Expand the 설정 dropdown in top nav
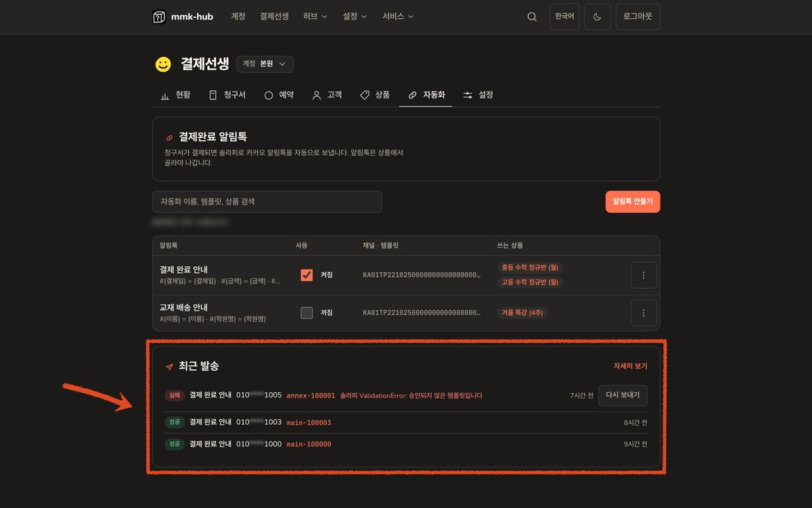 pyautogui.click(x=355, y=16)
